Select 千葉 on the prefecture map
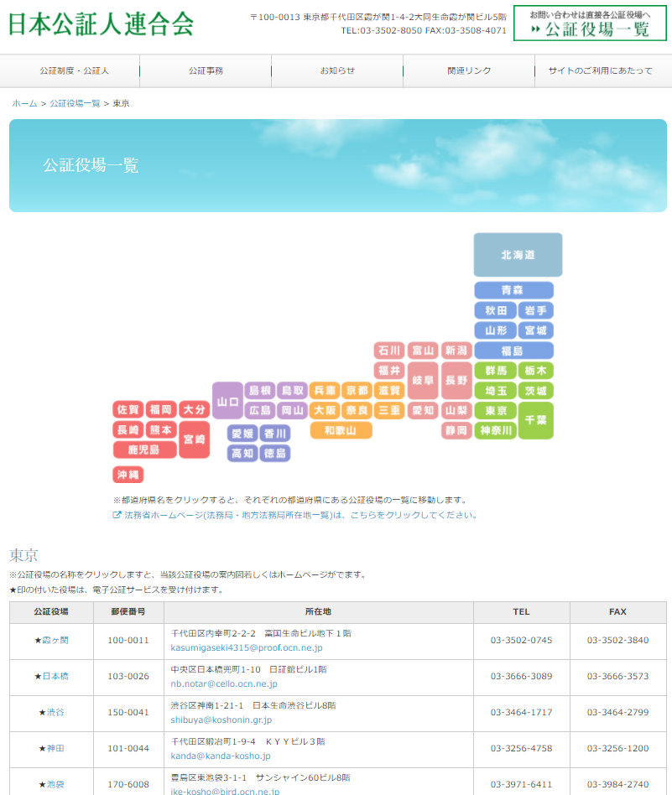Screen dimensions: 672x795 click(535, 420)
